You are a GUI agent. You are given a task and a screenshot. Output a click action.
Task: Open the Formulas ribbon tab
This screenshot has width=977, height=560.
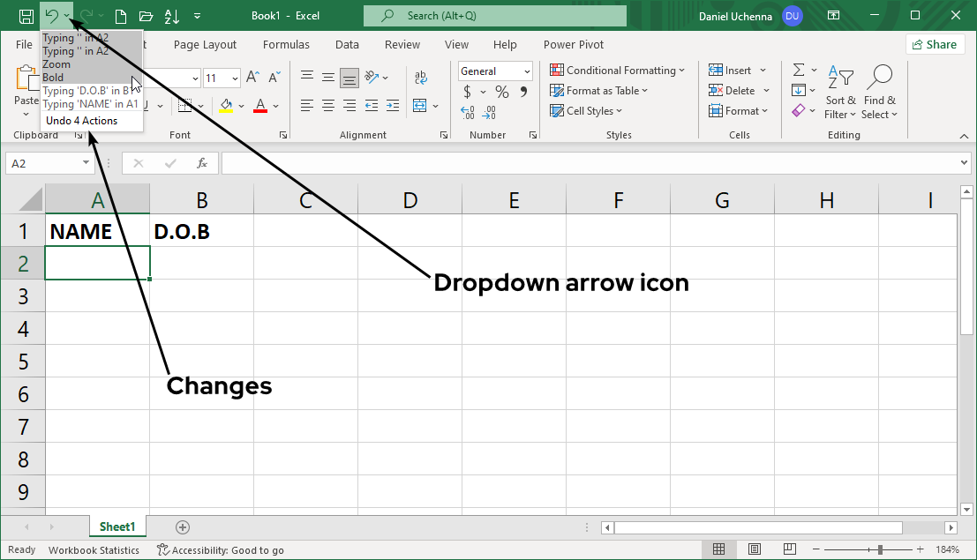[286, 44]
